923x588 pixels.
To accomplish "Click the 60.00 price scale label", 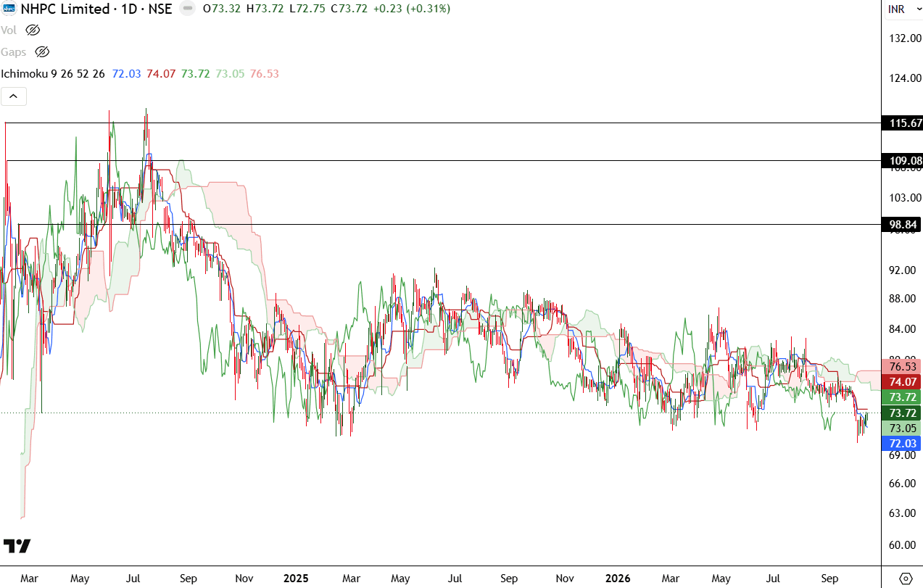I will click(x=903, y=544).
